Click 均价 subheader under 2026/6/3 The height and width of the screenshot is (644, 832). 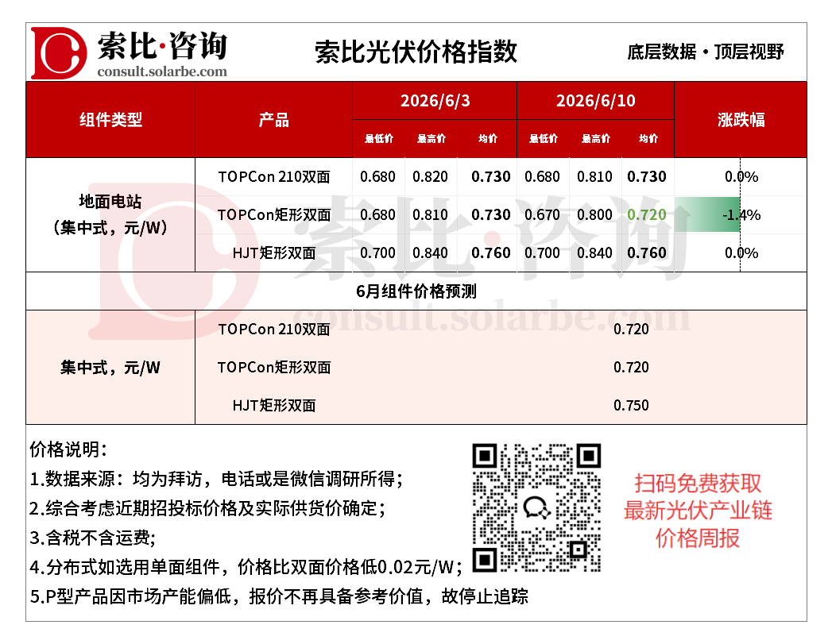[488, 139]
